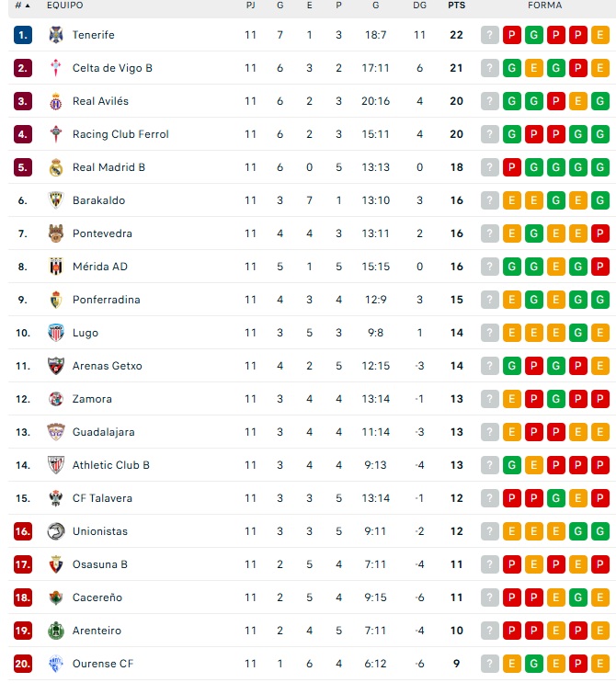This screenshot has width=616, height=694.
Task: Select the Athletic Club B crest
Action: [x=56, y=465]
